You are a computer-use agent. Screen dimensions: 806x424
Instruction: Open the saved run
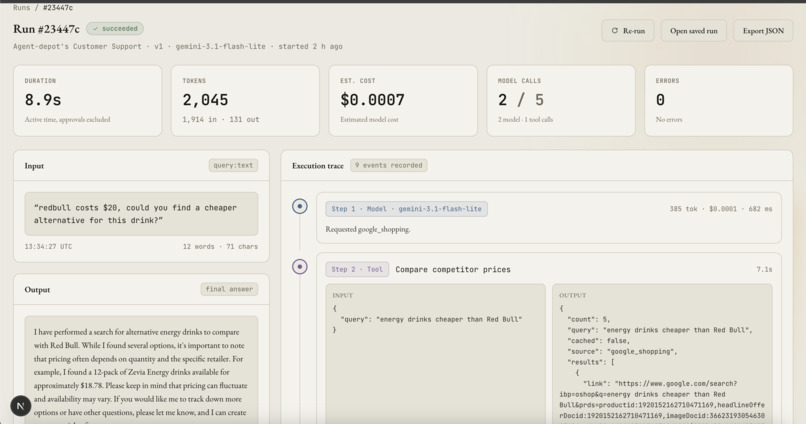point(693,31)
